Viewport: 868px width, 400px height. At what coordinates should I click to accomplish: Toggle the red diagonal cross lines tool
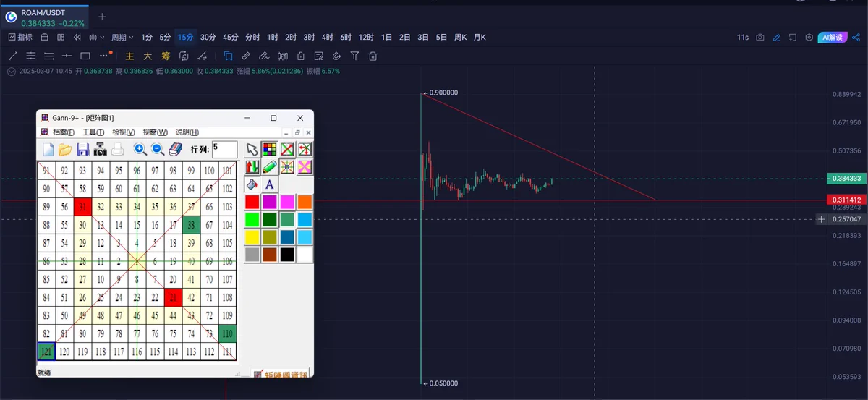click(287, 149)
